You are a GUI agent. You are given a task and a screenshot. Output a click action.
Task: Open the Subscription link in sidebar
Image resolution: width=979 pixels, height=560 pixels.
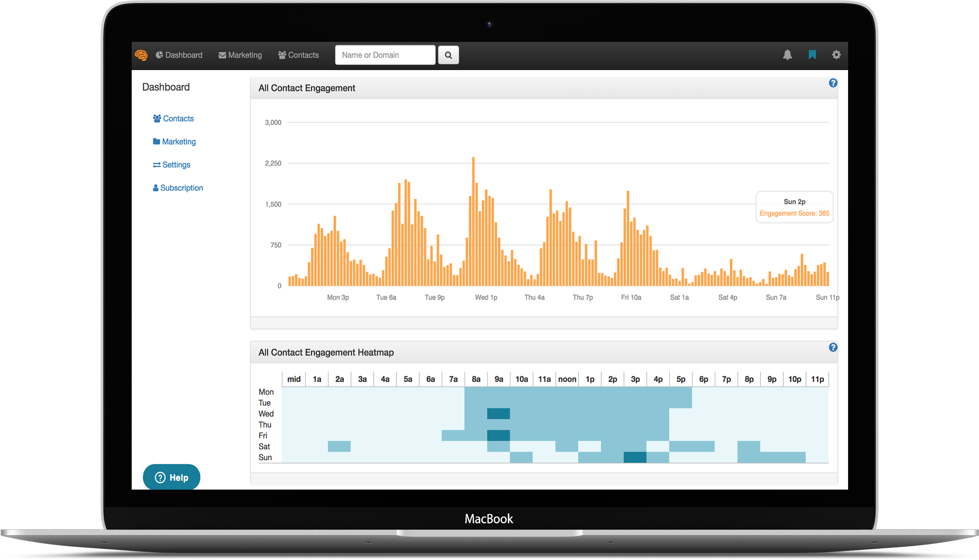coord(178,188)
